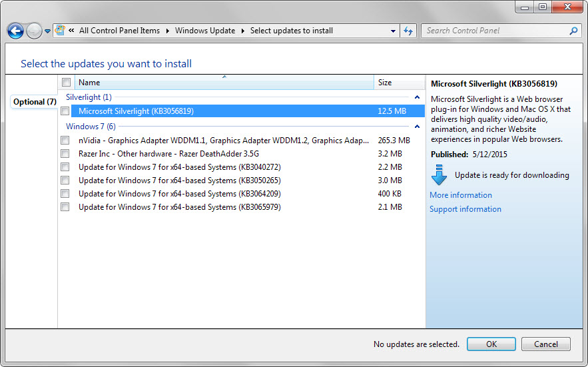The width and height of the screenshot is (588, 367).
Task: Select the Windows 7 (6) group header
Action: [91, 127]
